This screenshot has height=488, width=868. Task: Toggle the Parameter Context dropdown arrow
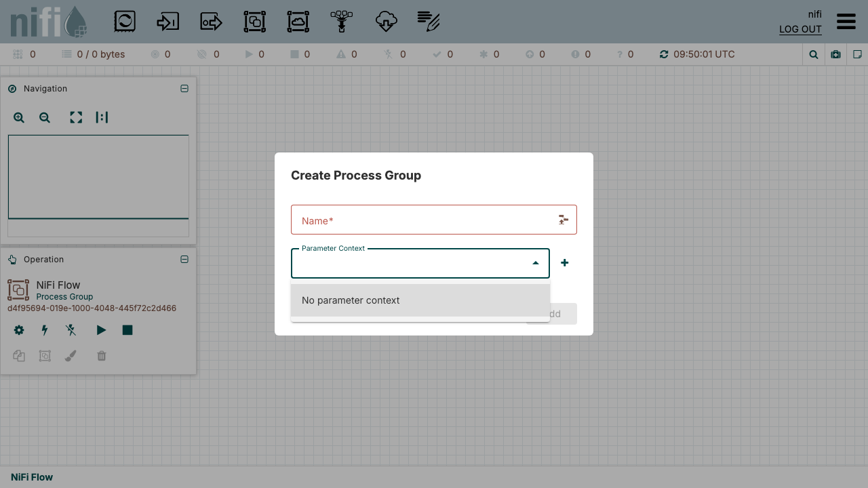coord(536,263)
